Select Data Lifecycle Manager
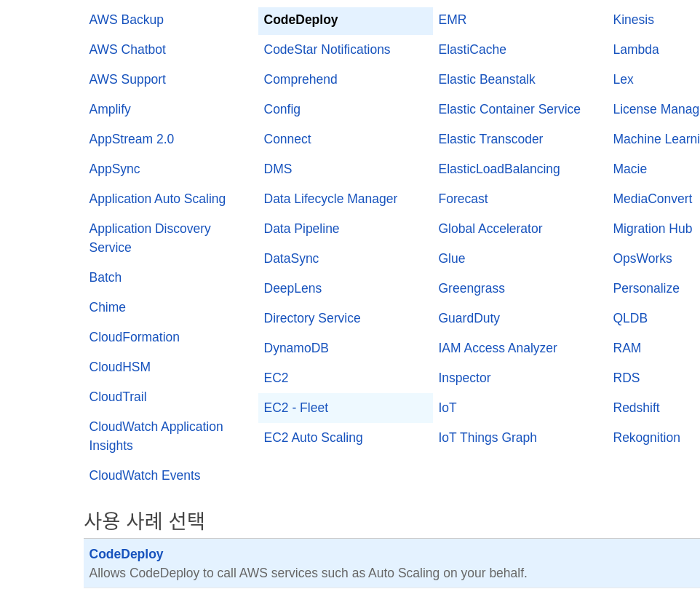This screenshot has width=700, height=597. tap(330, 199)
